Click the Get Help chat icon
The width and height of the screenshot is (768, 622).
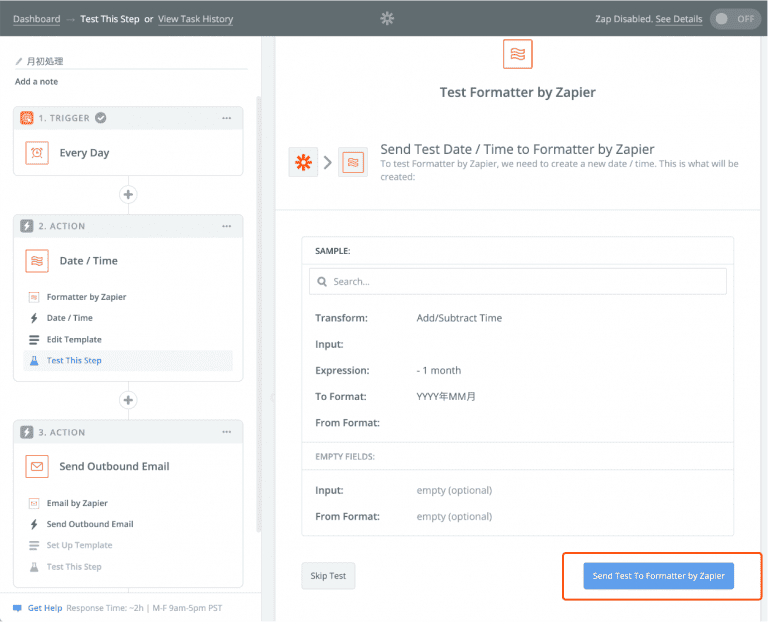click(x=17, y=607)
